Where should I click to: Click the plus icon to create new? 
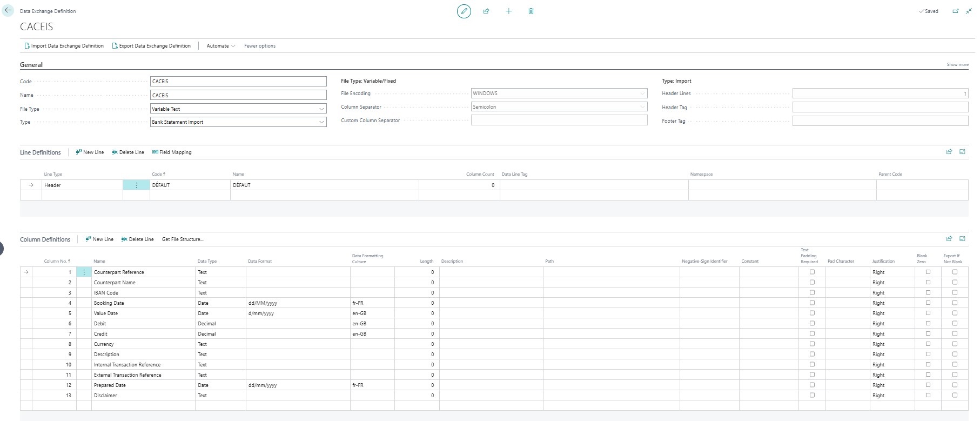tap(508, 11)
